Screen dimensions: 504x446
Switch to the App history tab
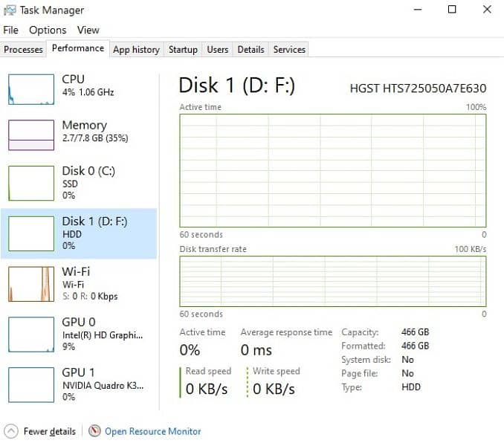[136, 50]
